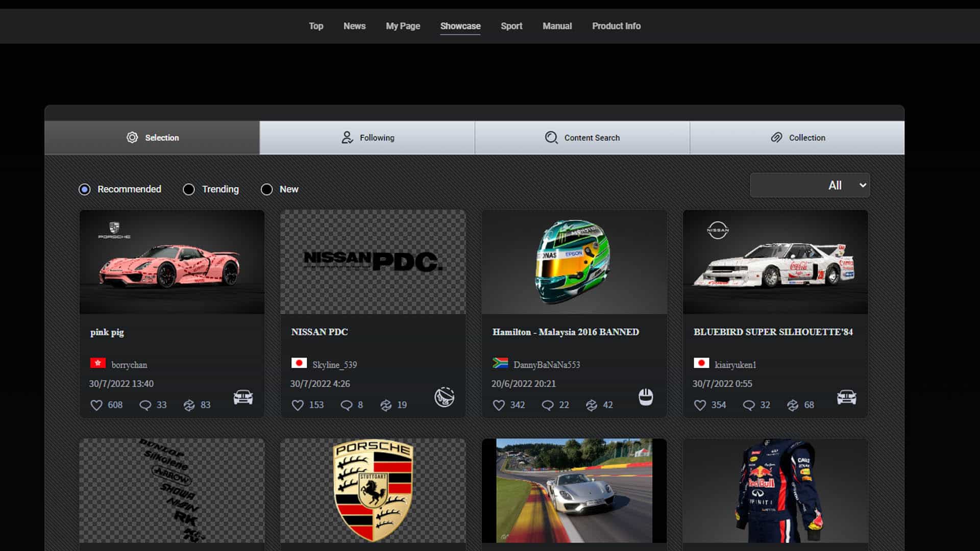Select the Trending radio button

coord(188,189)
